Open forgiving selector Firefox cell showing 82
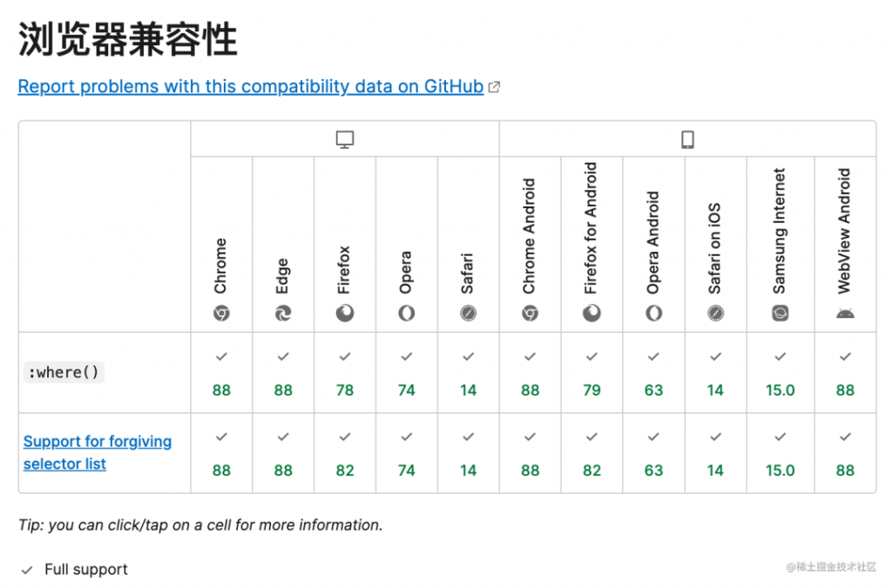Viewport: 892px width, 588px height. pyautogui.click(x=345, y=453)
